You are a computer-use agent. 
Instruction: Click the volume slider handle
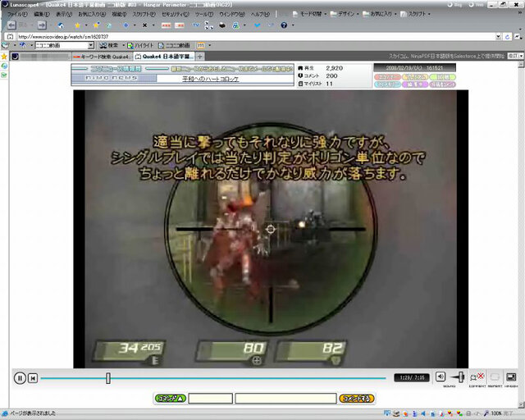tap(461, 377)
